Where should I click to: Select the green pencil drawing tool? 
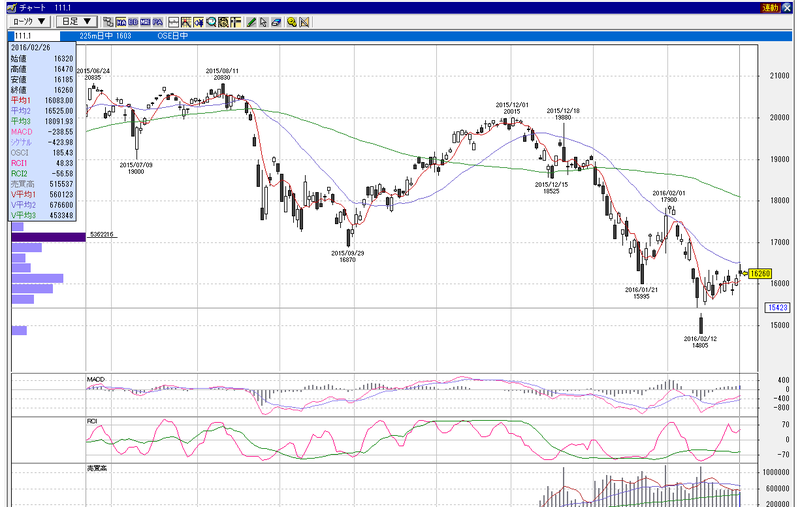coord(251,22)
